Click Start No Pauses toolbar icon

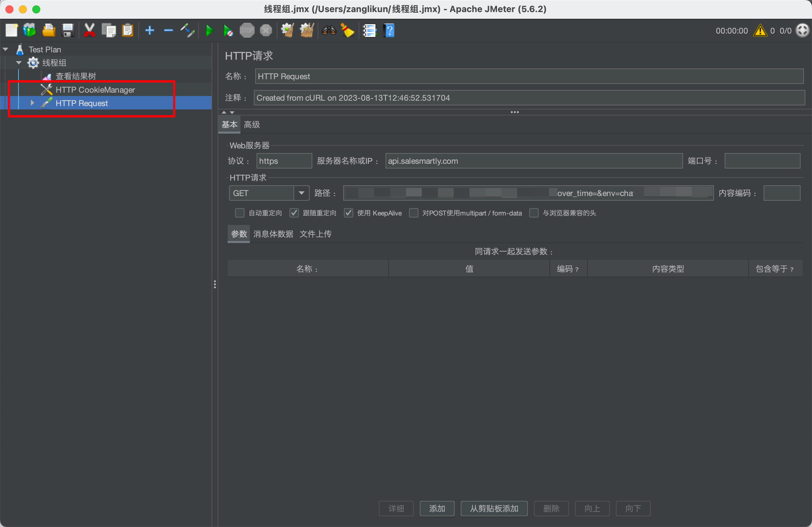pos(228,31)
